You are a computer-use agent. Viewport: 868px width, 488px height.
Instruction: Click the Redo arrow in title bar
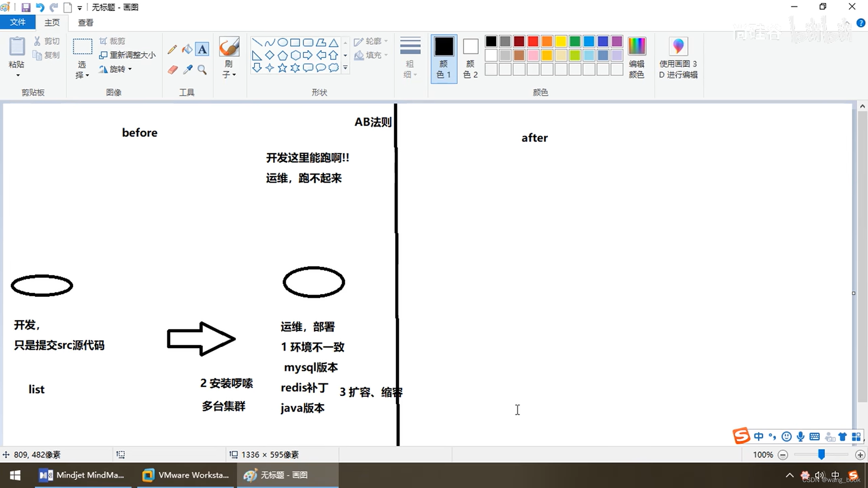coord(54,7)
